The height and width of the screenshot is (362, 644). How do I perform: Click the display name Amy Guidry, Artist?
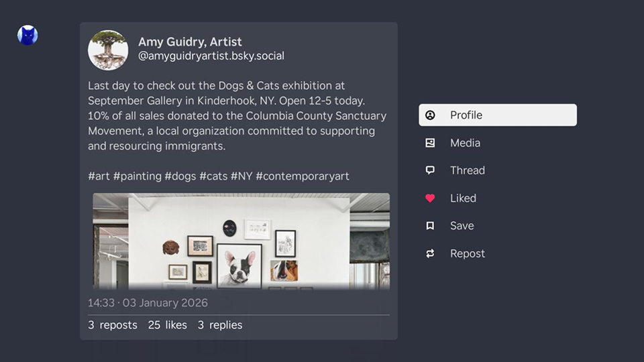[x=190, y=42]
